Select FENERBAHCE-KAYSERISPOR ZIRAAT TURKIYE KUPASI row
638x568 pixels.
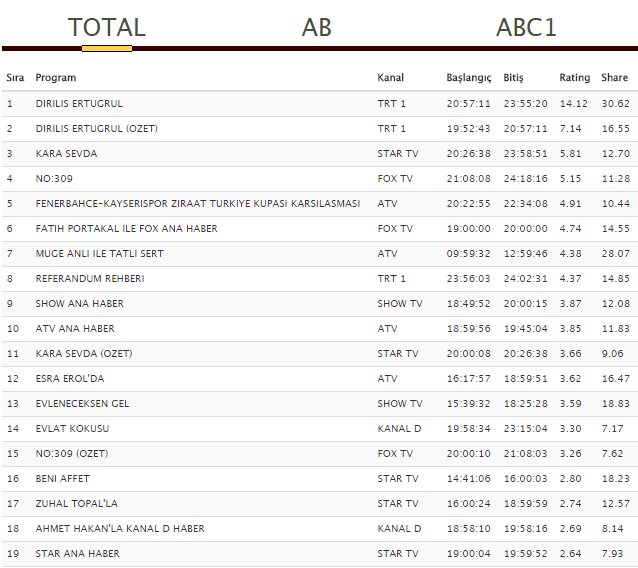pos(319,203)
